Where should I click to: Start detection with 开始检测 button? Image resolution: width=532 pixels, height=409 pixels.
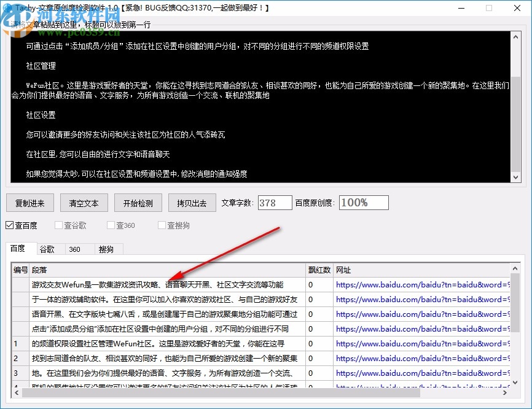tap(138, 203)
